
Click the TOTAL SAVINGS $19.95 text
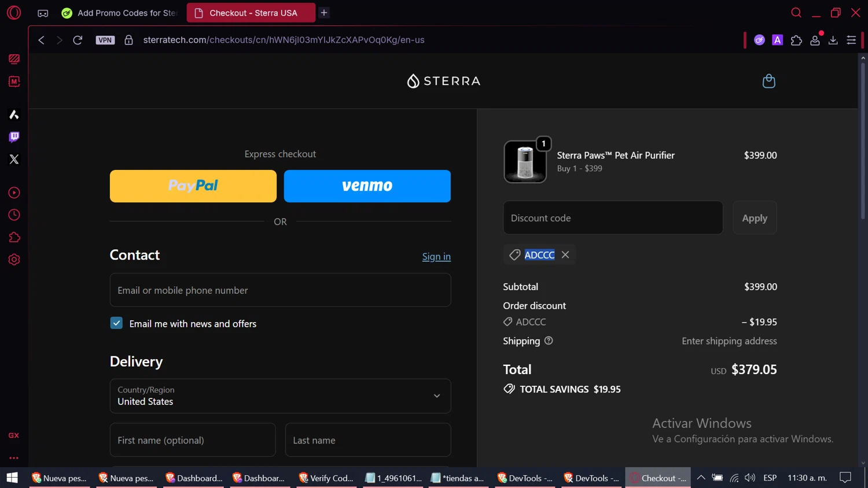tap(570, 389)
